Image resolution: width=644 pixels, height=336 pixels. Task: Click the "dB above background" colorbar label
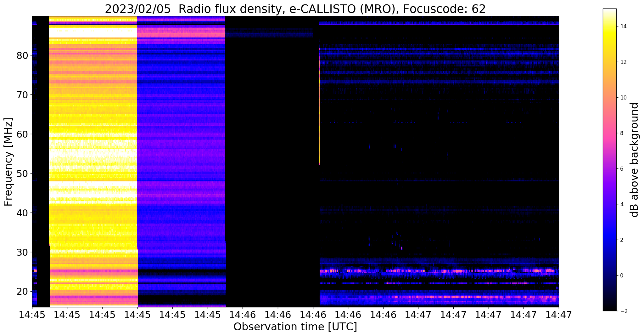click(x=634, y=160)
